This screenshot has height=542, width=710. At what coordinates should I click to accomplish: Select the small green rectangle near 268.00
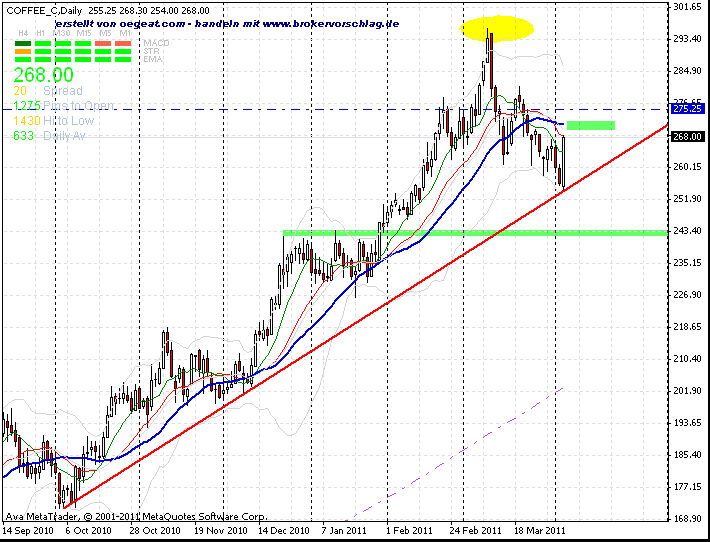pos(591,125)
